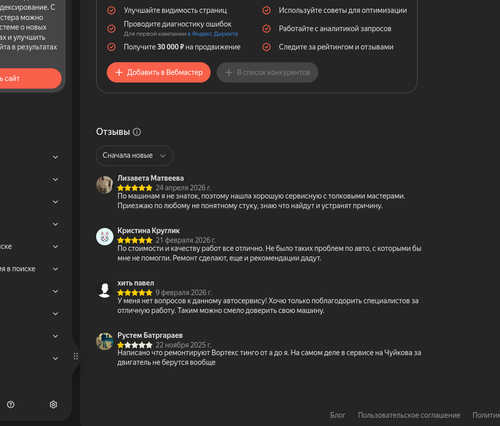Open the settings gear in the sidebar
This screenshot has height=426, width=500.
[x=53, y=405]
